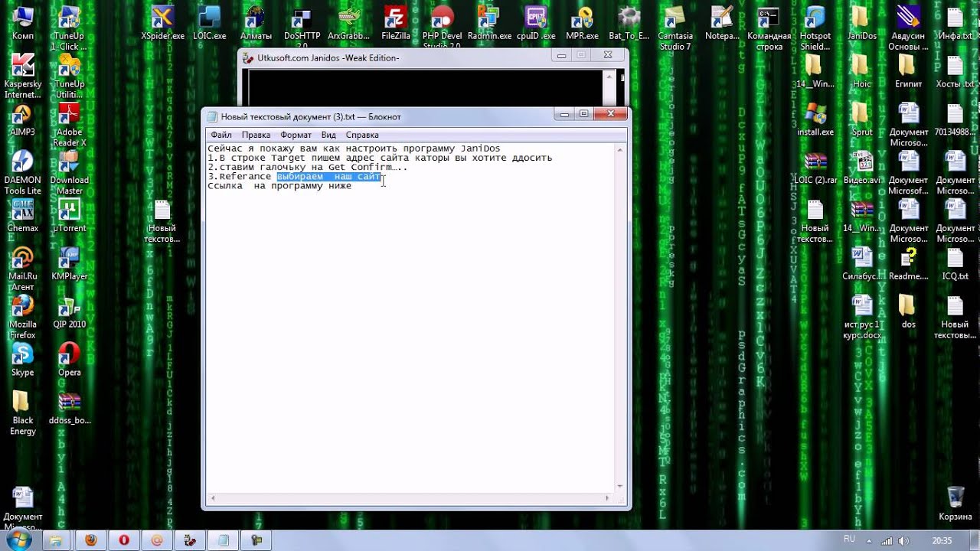
Task: Select the Camtasia Studio 7 icon
Action: click(x=675, y=27)
